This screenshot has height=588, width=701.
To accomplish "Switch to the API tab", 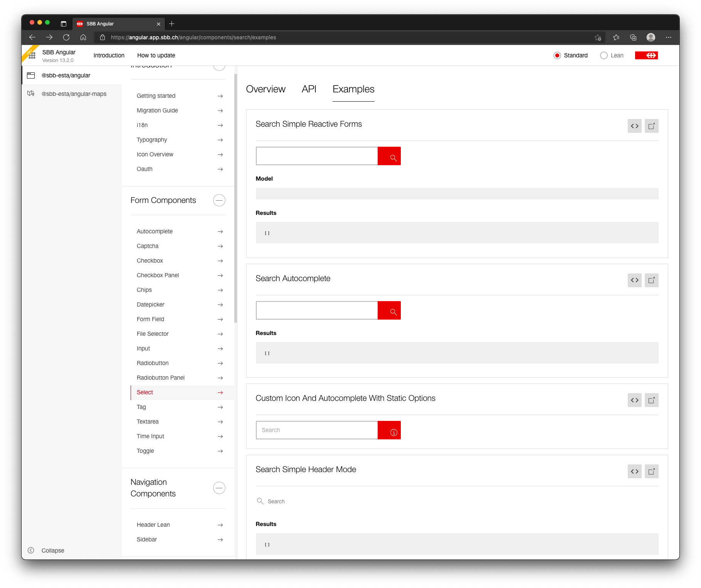I will [309, 89].
